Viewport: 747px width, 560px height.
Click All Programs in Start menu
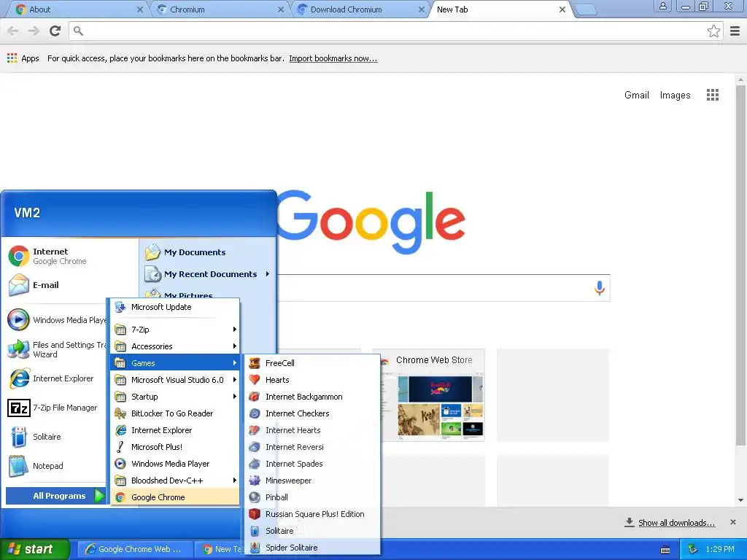[55, 496]
